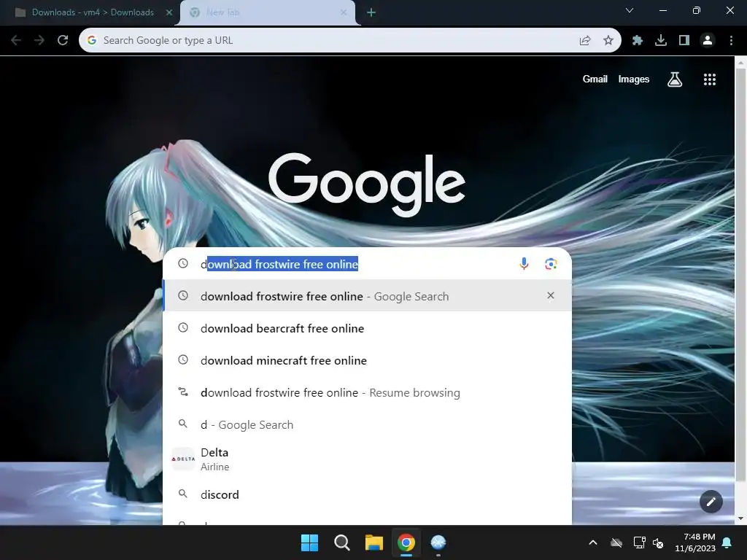The width and height of the screenshot is (747, 560).
Task: Click the browser back arrow
Action: 16,41
